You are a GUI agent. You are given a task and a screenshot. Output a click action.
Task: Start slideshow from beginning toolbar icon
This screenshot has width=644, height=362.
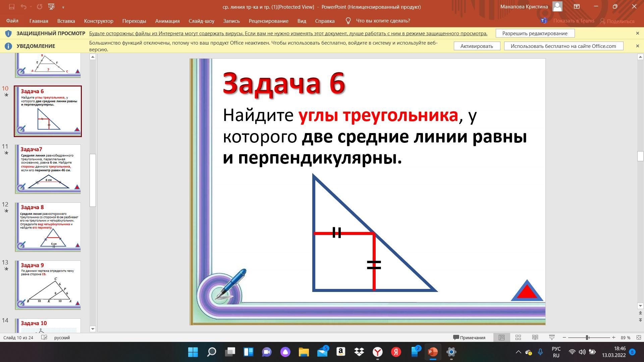point(51,7)
